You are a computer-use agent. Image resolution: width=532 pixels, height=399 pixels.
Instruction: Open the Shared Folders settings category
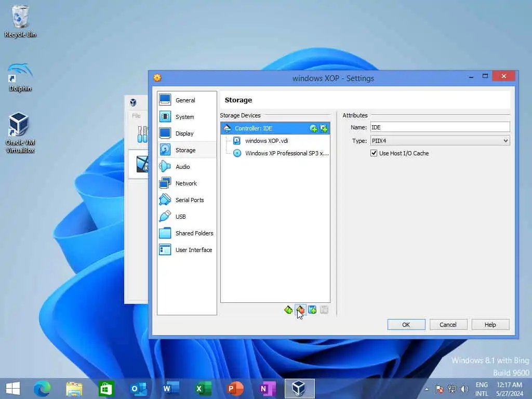187,233
